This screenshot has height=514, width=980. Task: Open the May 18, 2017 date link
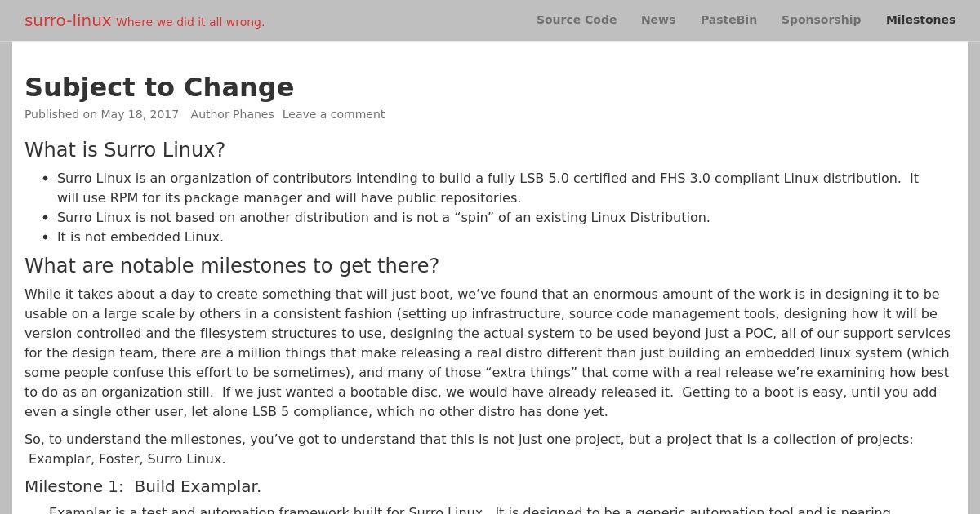click(x=140, y=114)
